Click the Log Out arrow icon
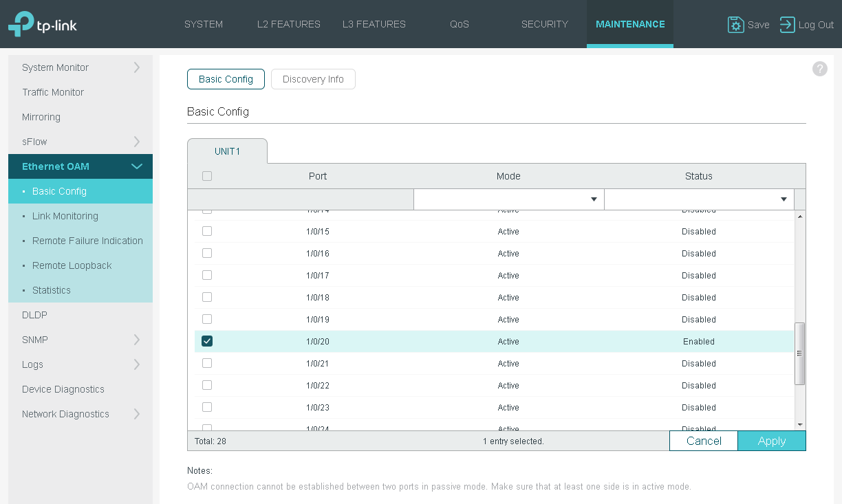This screenshot has width=842, height=504. (787, 25)
